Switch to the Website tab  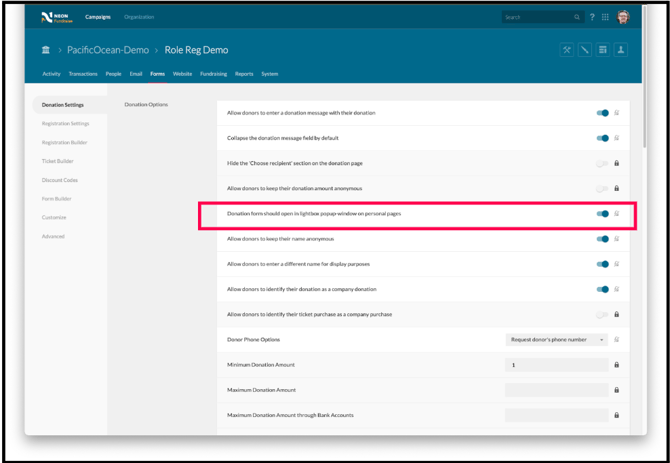(182, 74)
